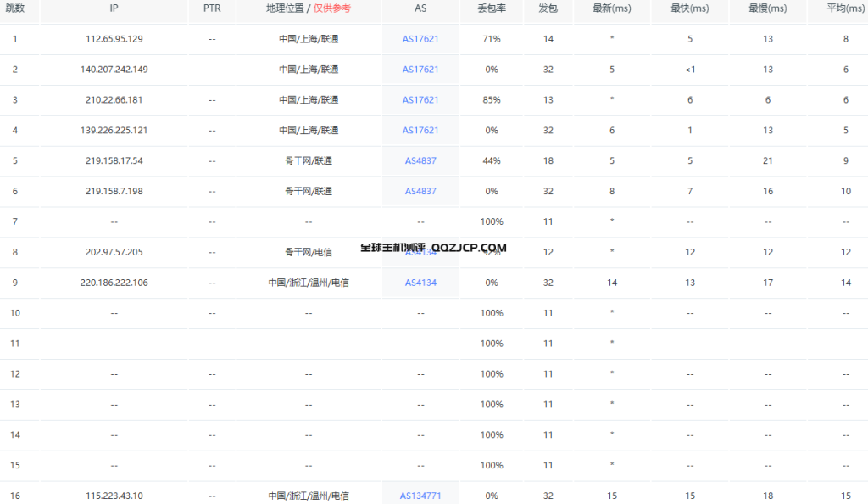Select the IP address 112.65.95.129 cell
This screenshot has width=868, height=504.
coord(114,39)
